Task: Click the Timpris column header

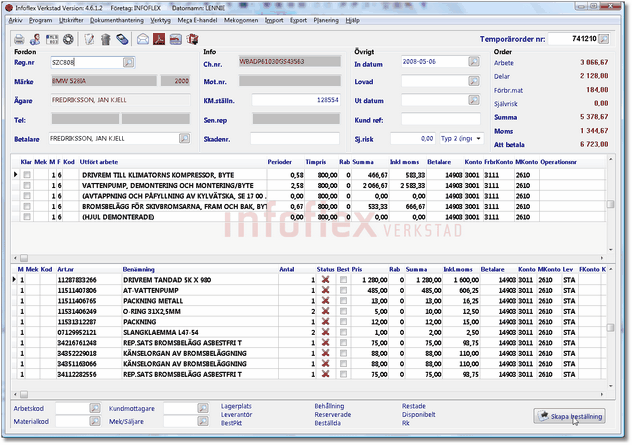Action: (x=316, y=162)
